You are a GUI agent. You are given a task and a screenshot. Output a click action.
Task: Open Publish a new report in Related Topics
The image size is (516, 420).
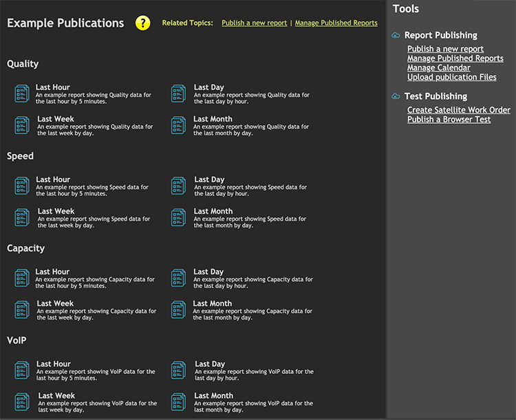point(254,23)
